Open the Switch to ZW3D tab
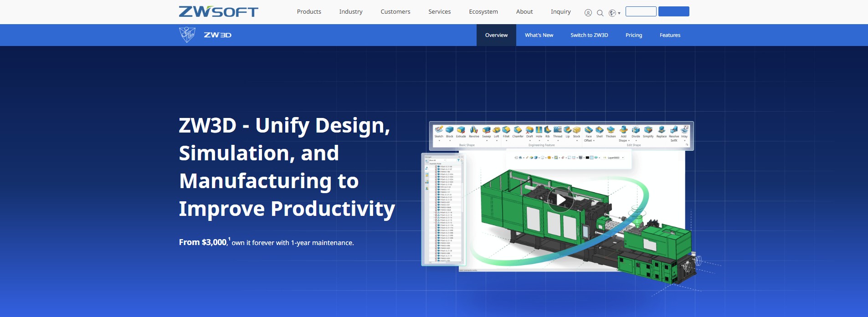This screenshot has height=317, width=868. (589, 35)
